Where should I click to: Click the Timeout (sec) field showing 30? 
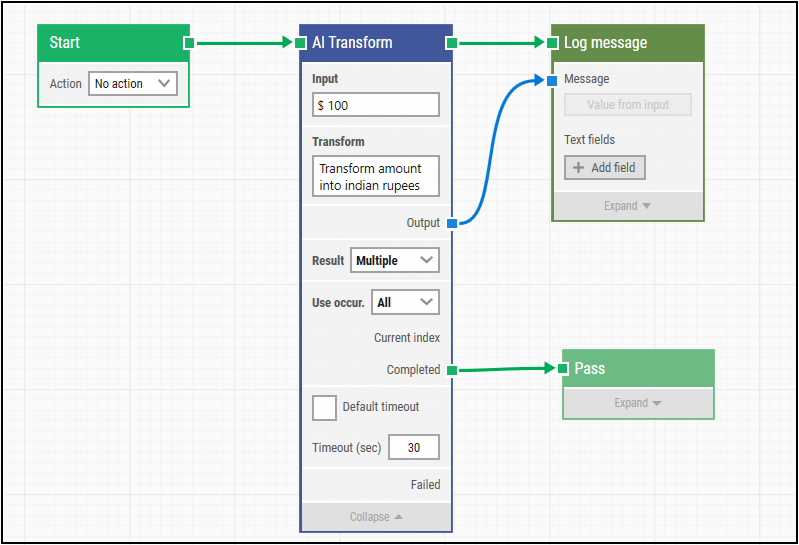click(x=413, y=448)
